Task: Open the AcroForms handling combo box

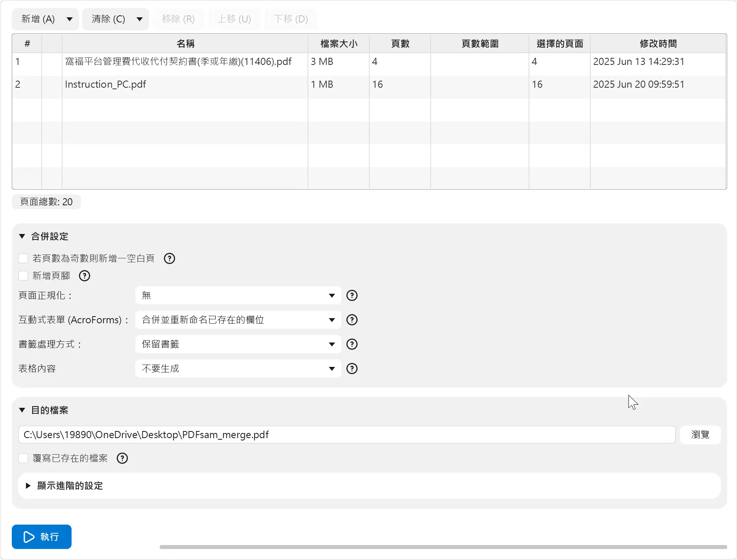Action: pos(238,320)
